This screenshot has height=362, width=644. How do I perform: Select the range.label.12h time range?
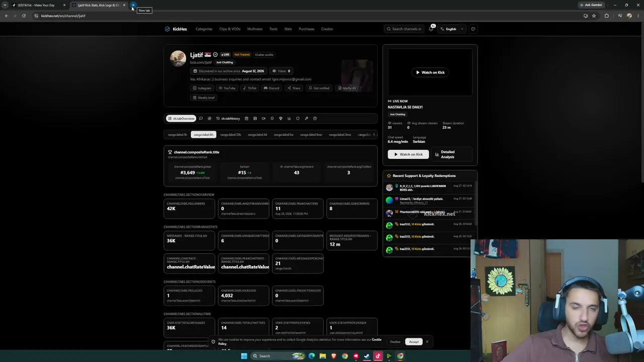(230, 135)
